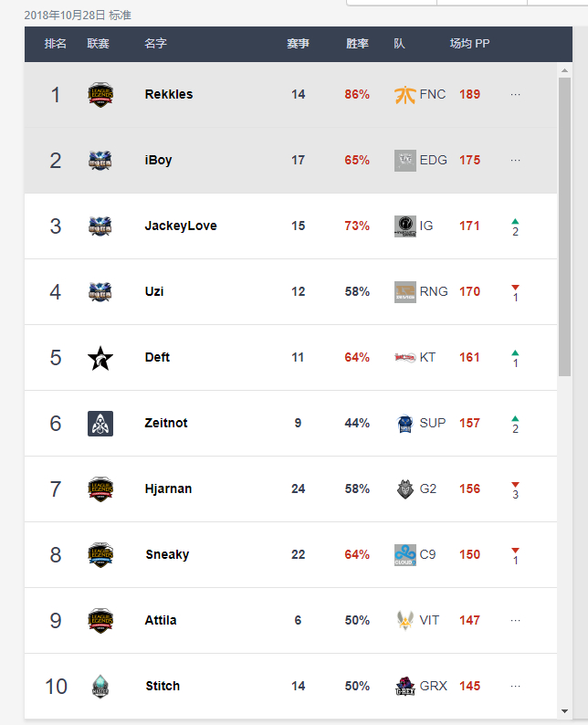The width and height of the screenshot is (588, 725).
Task: Click scrollbar up arrow
Action: (x=564, y=70)
